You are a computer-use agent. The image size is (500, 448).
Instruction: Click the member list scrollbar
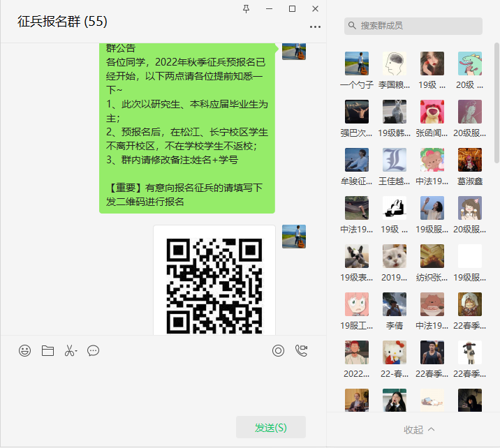tap(497, 105)
